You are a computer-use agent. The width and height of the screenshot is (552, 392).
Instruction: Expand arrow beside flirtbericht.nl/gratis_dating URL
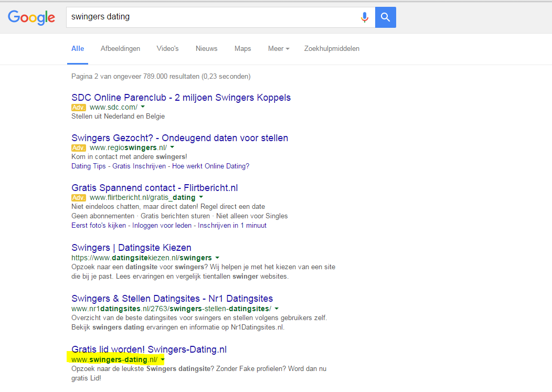201,197
